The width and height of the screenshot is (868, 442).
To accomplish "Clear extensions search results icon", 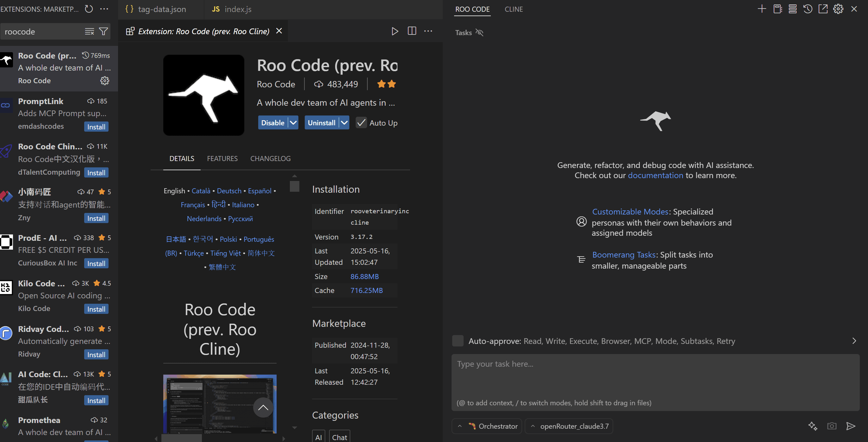I will (89, 32).
